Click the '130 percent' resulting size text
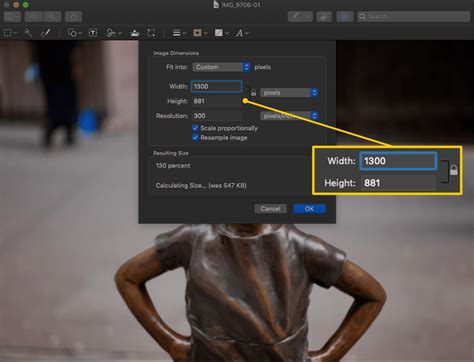 click(173, 166)
